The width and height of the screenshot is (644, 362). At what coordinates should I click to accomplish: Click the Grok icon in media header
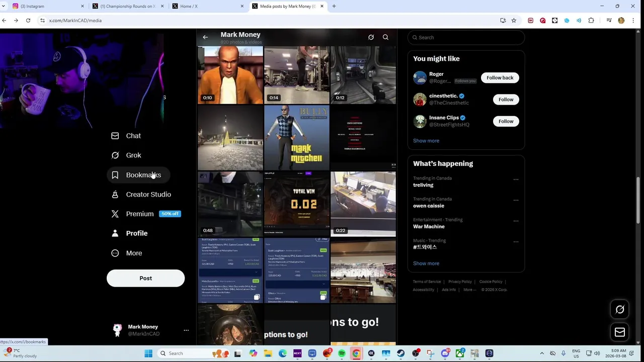(x=371, y=37)
